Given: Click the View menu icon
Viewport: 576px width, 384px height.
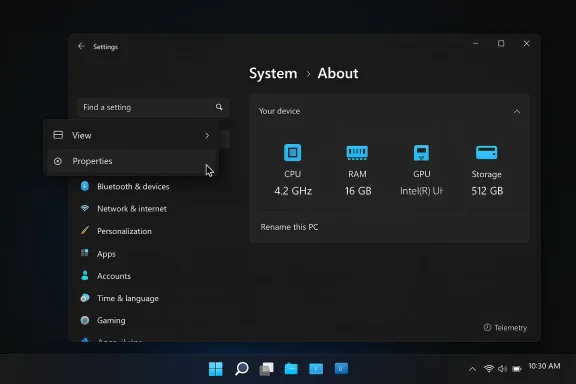Looking at the screenshot, I should pyautogui.click(x=58, y=135).
